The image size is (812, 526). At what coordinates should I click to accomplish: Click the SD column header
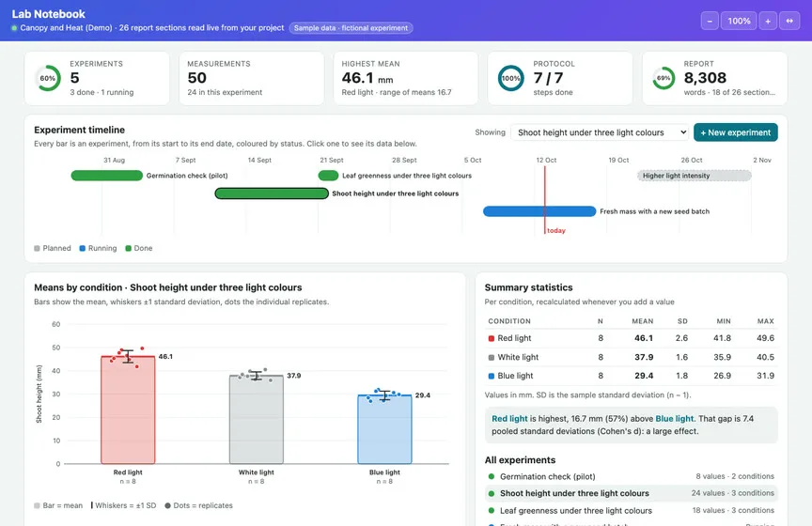682,321
